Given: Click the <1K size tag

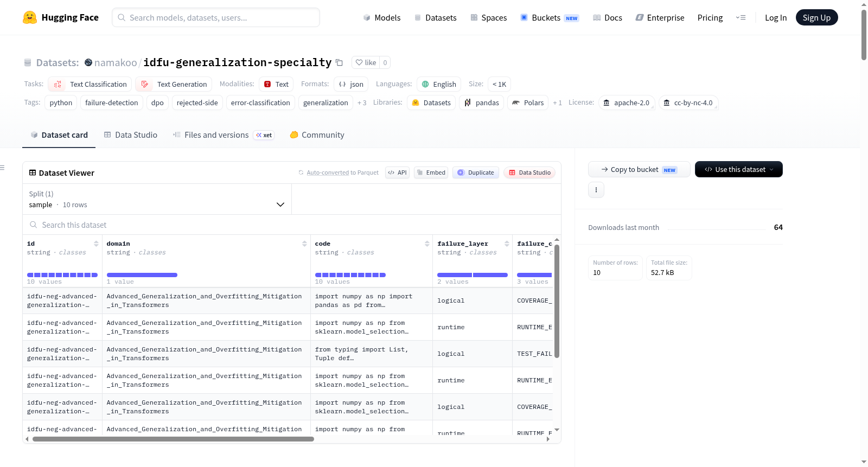Looking at the screenshot, I should [x=499, y=84].
